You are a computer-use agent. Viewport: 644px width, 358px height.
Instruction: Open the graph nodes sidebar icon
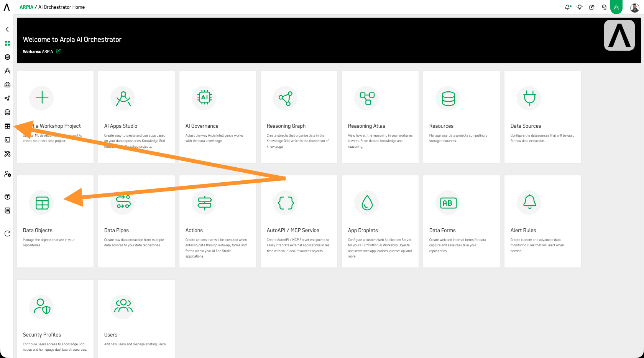coord(7,99)
